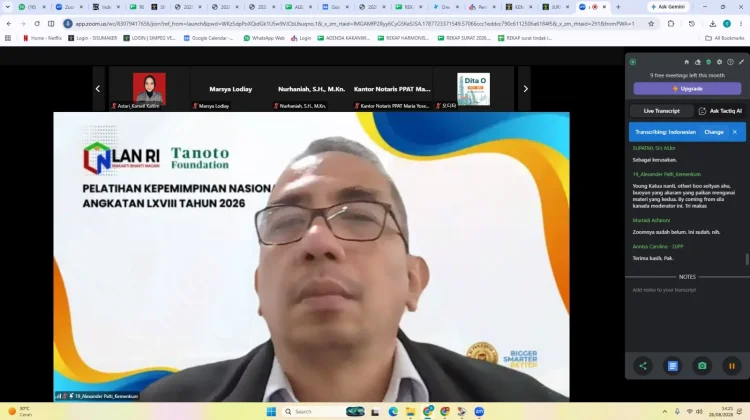Viewport: 750px width, 420px height.
Task: Click the notes field 'Add notes to your transcript'
Action: coord(664,290)
